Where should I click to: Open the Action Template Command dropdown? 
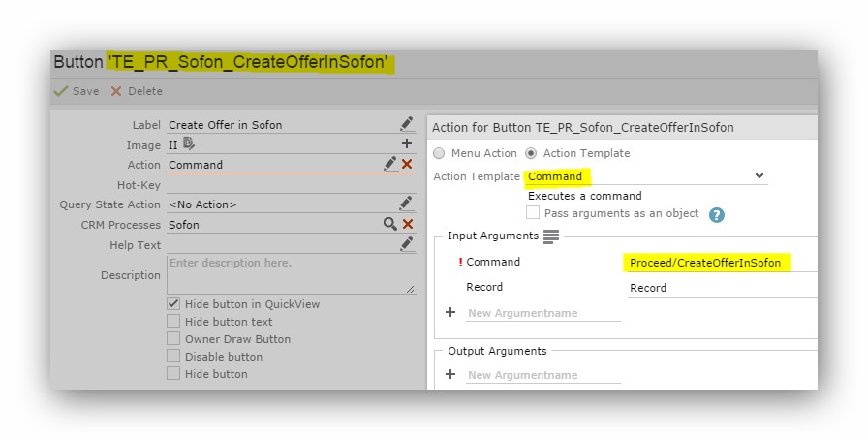pos(645,176)
